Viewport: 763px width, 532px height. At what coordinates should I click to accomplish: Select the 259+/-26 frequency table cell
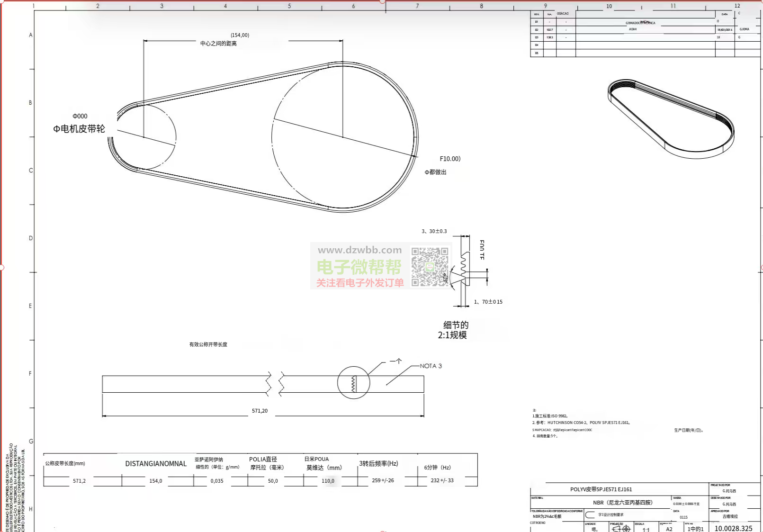(x=383, y=480)
